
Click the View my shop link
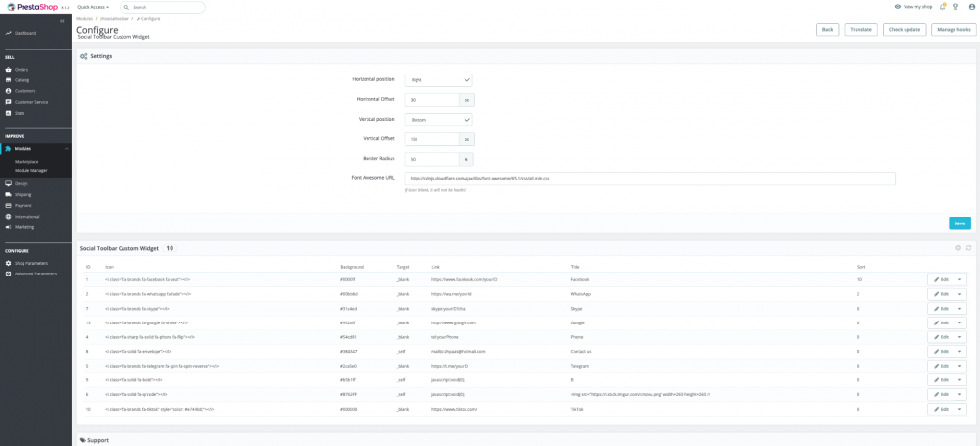[917, 7]
